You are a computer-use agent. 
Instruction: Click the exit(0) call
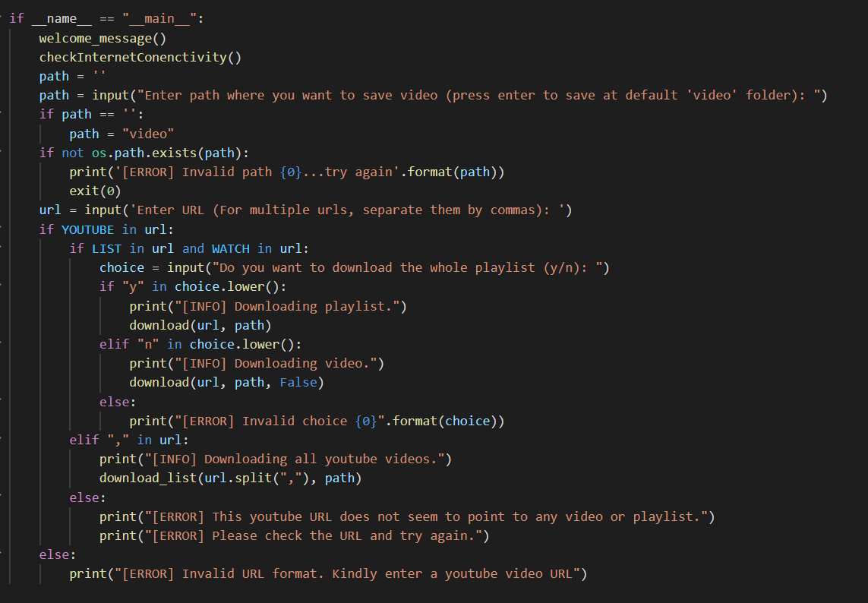coord(95,191)
